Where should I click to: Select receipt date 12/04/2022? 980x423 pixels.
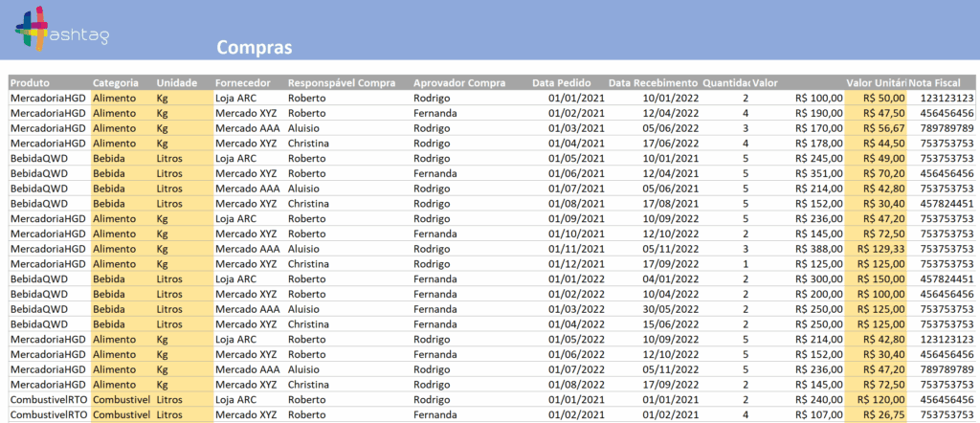[671, 113]
